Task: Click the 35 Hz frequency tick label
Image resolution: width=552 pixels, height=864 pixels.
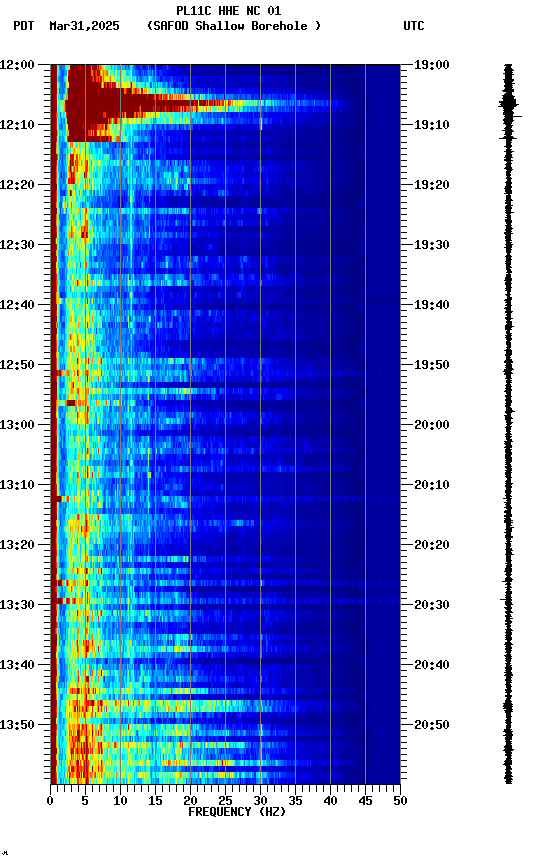Action: coord(295,802)
